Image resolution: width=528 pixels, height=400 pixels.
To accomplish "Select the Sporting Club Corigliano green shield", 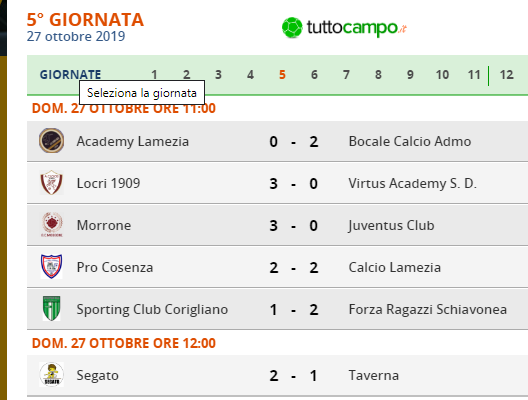I will click(52, 308).
